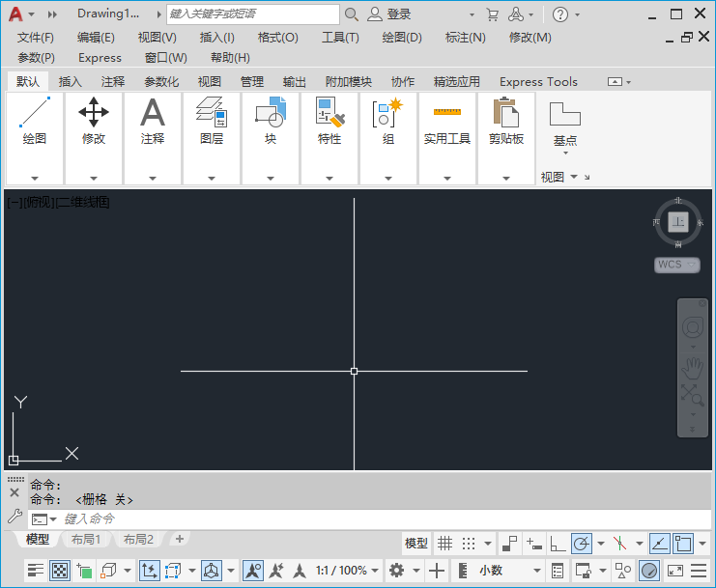Toggle the drawing grid display
716x588 pixels.
click(444, 544)
